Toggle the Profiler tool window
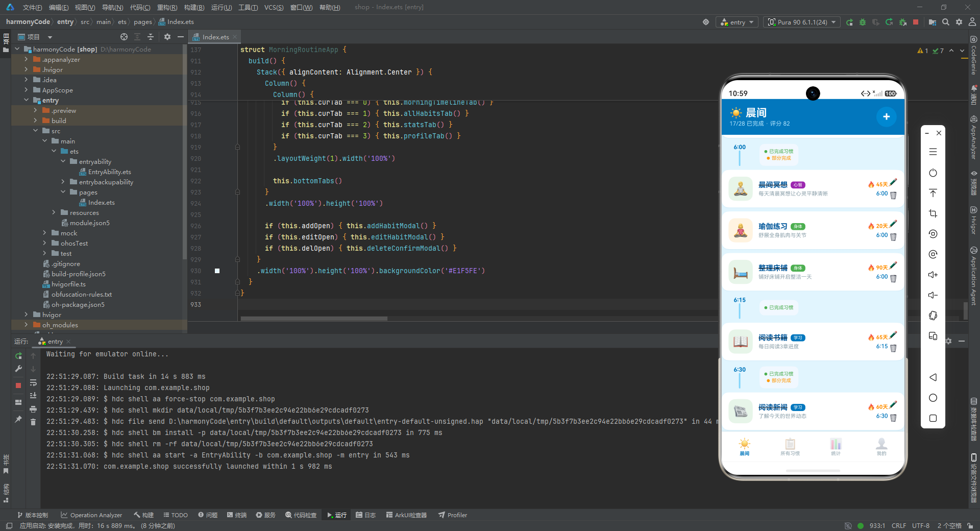980x531 pixels. tap(453, 515)
